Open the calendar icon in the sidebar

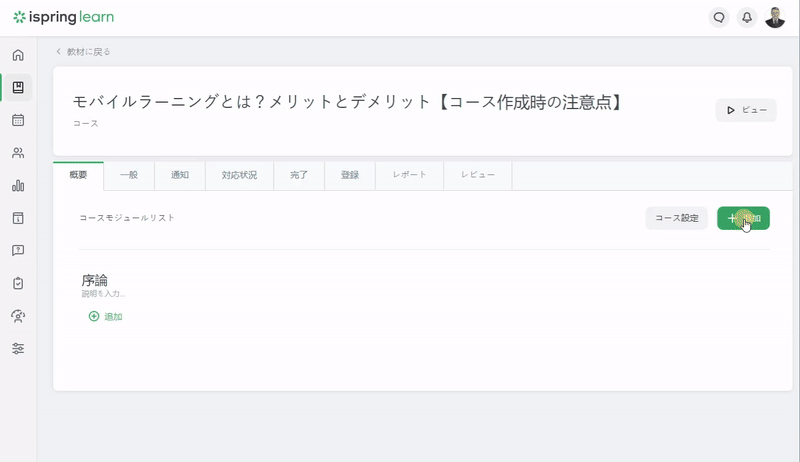click(18, 120)
